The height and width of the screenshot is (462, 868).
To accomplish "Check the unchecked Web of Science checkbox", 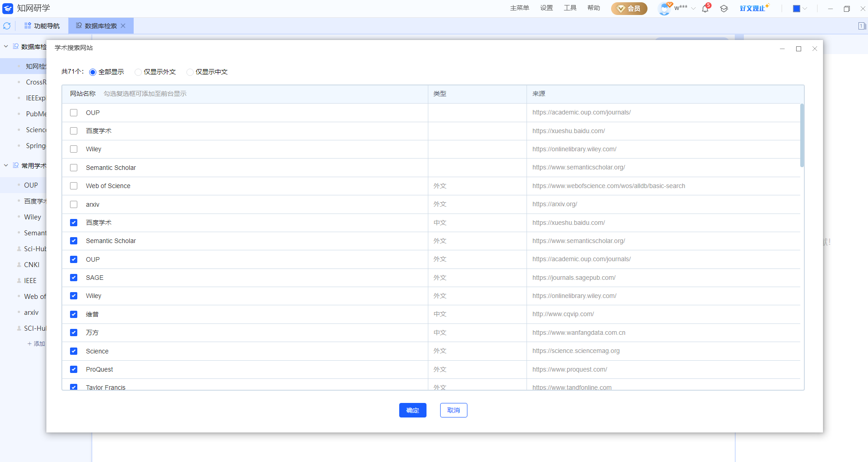I will click(74, 186).
